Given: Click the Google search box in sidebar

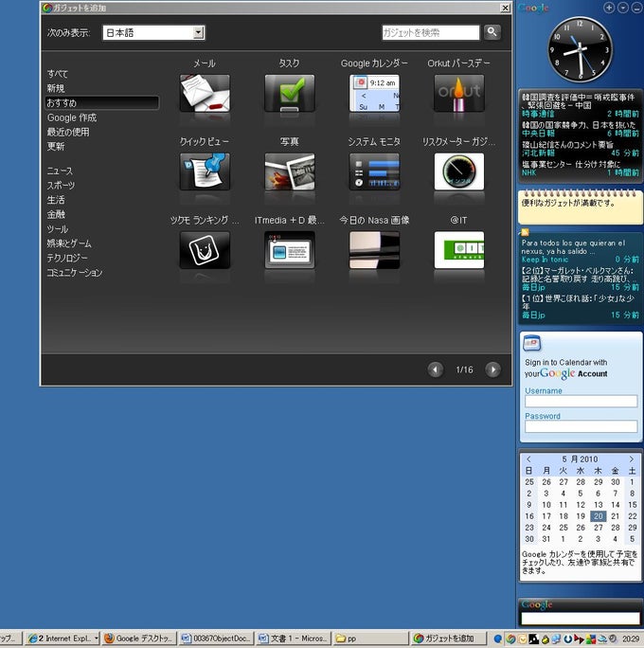Looking at the screenshot, I should [581, 619].
